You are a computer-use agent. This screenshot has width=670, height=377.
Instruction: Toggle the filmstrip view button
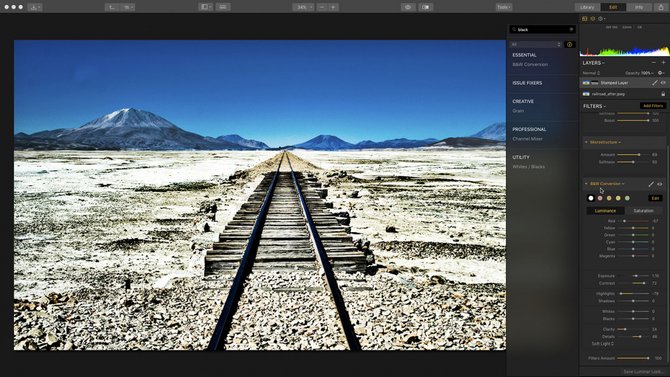coord(223,7)
